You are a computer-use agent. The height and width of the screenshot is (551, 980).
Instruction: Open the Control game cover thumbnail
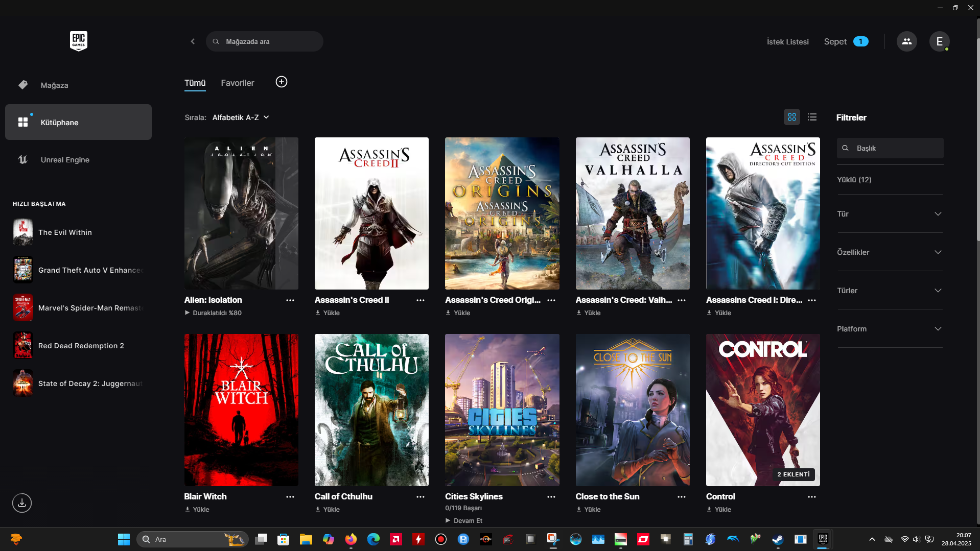click(x=763, y=410)
